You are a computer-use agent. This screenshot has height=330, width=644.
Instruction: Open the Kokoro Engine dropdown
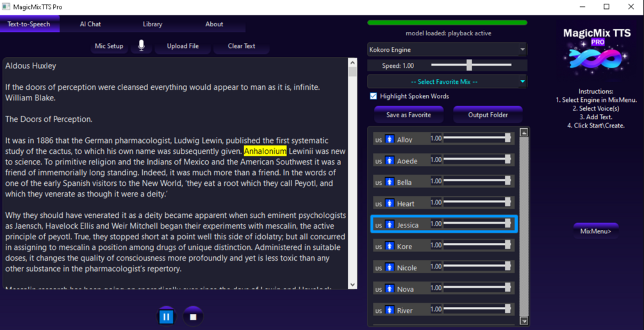[x=447, y=50]
